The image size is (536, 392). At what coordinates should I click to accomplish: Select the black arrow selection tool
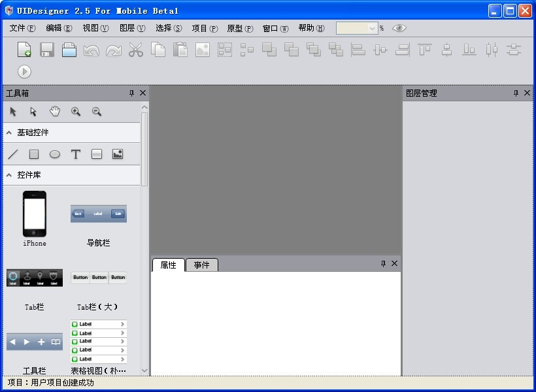tap(13, 112)
